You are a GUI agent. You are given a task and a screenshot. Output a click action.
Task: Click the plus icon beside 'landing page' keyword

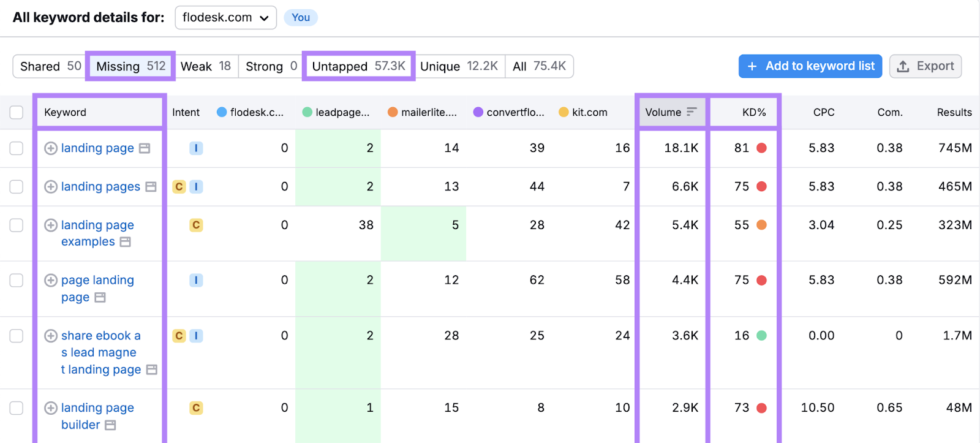coord(51,148)
